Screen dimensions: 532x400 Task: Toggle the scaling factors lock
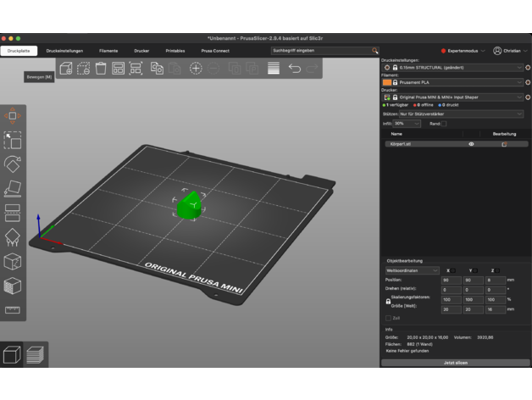[x=388, y=302]
